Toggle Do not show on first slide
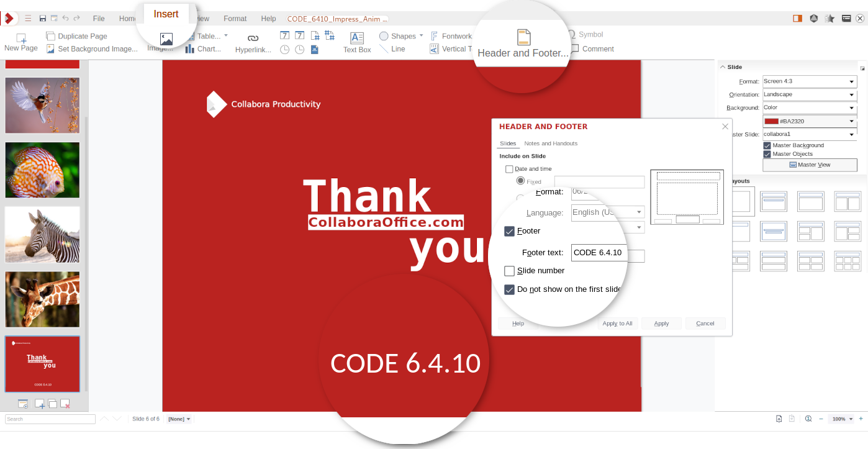Screen dimensions: 868x449 (x=509, y=289)
